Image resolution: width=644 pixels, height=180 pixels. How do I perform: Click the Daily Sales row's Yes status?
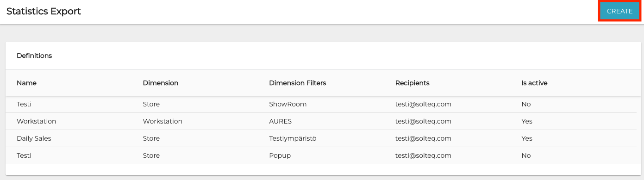[x=527, y=138]
